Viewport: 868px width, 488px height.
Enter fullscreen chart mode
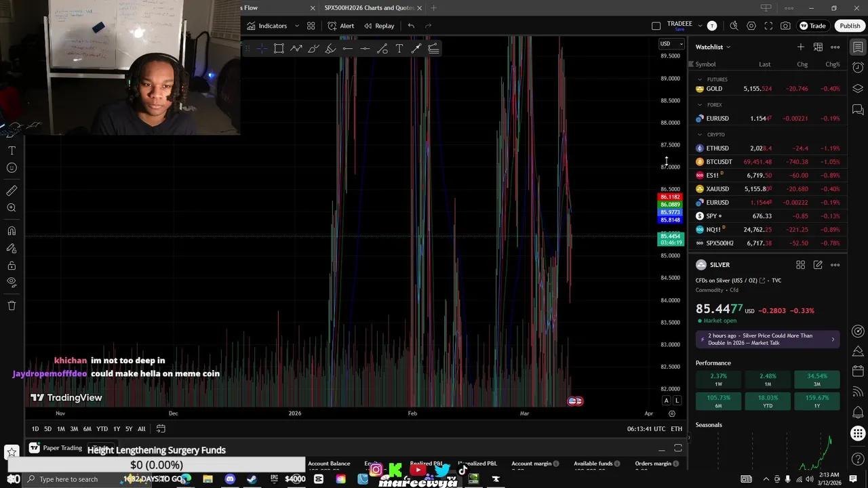tap(768, 26)
